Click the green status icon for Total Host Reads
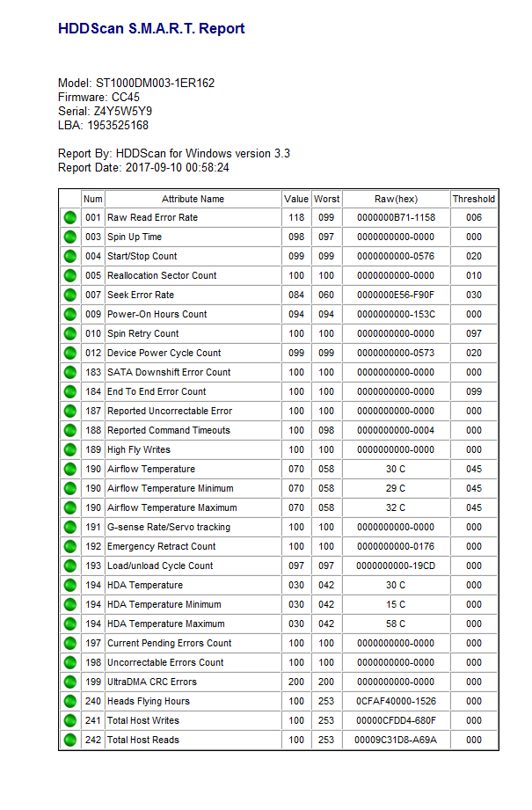 pyautogui.click(x=70, y=741)
